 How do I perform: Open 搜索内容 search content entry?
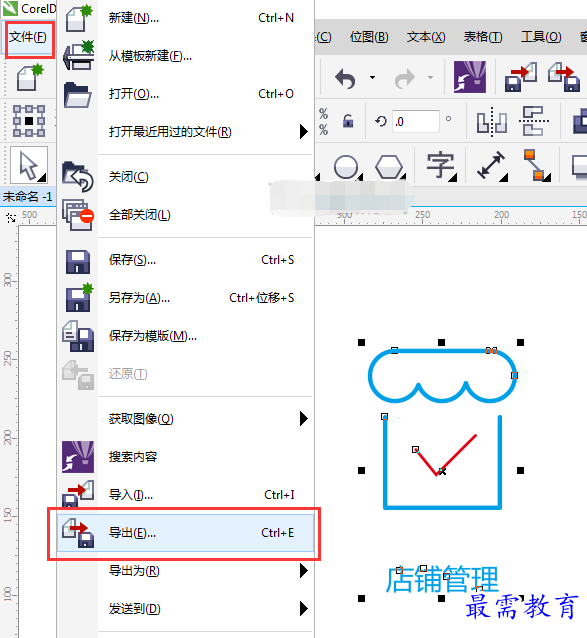click(186, 457)
